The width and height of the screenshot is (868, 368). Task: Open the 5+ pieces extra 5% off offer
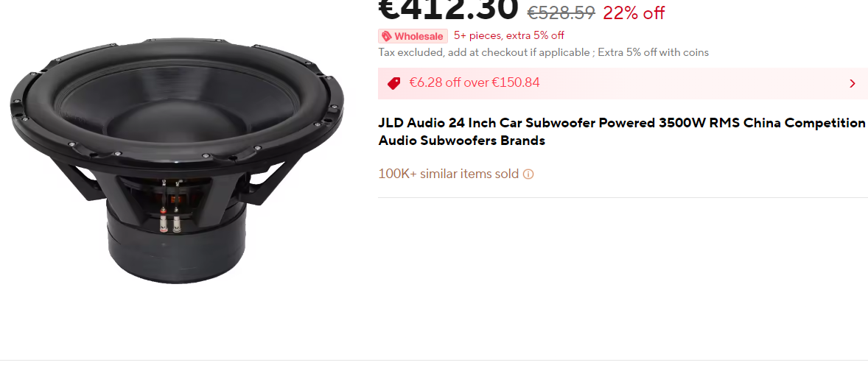(508, 36)
